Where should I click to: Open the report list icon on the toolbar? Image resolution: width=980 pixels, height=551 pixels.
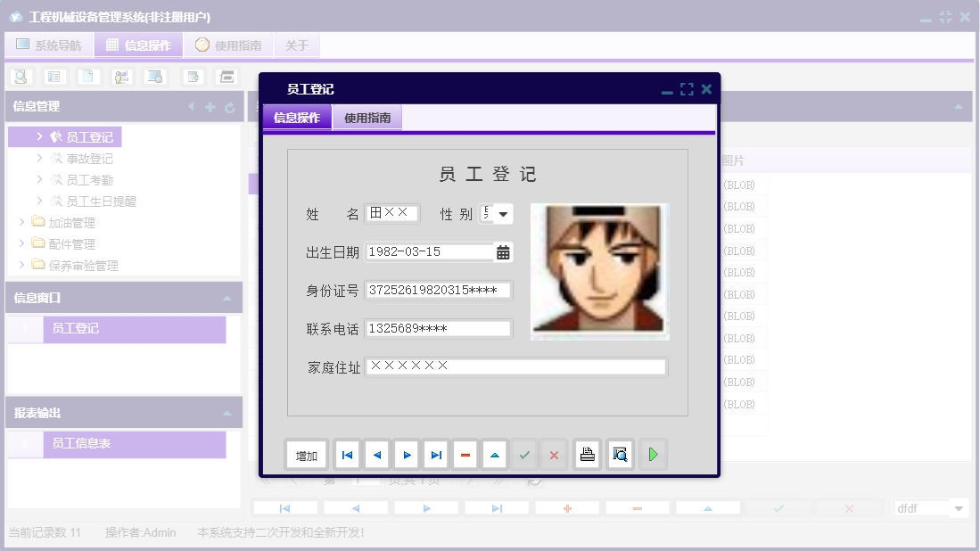pyautogui.click(x=53, y=77)
